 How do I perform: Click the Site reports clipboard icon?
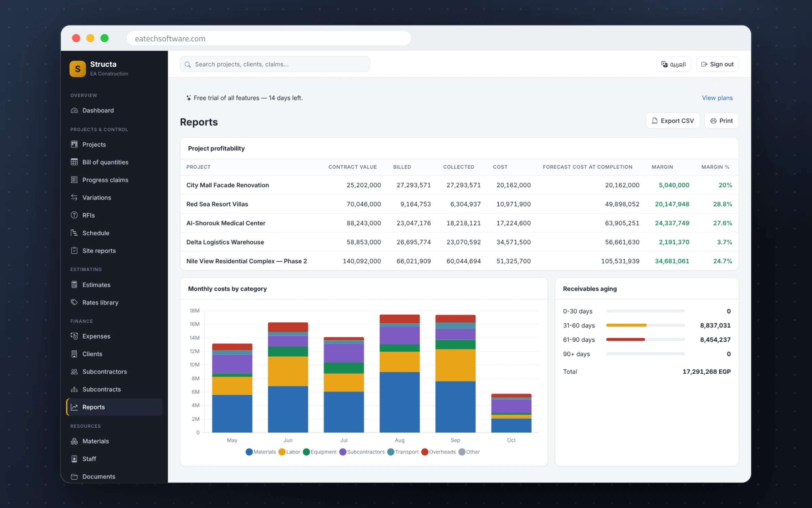coord(74,251)
